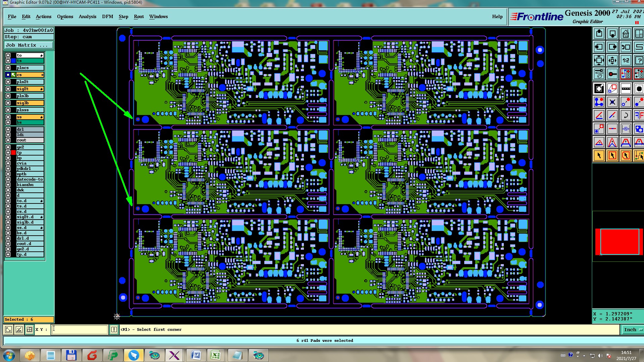Click the arrow pointer select tool
The image size is (644, 362).
point(599,156)
